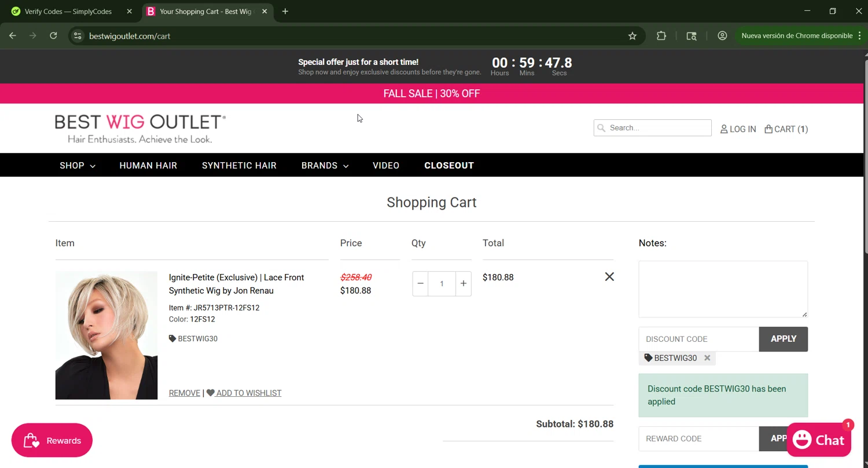The image size is (868, 468).
Task: Remove the BESTWIG30 discount tag with X
Action: [707, 358]
